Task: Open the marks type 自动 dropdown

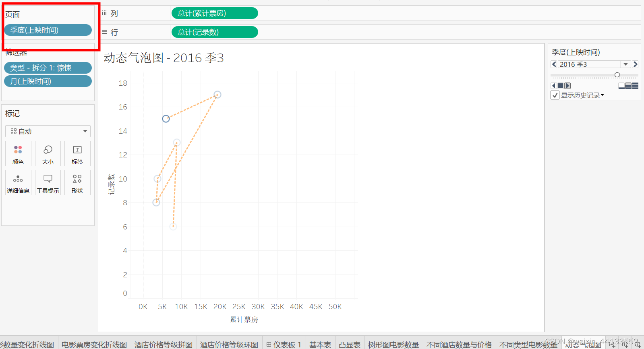Action: [x=85, y=131]
